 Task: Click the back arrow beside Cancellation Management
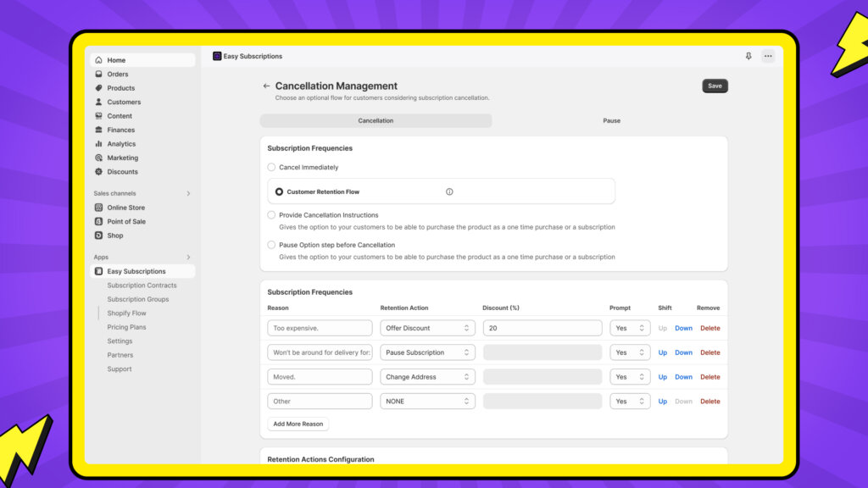tap(266, 86)
